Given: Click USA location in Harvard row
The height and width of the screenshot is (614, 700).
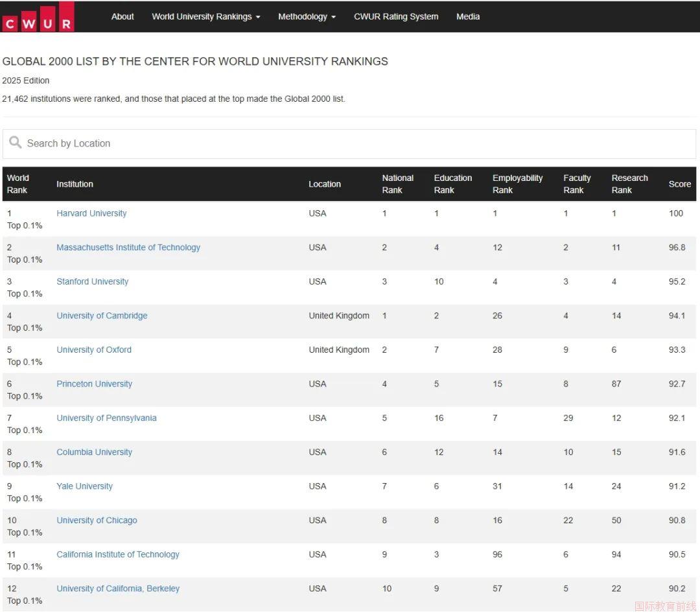Looking at the screenshot, I should coord(318,213).
